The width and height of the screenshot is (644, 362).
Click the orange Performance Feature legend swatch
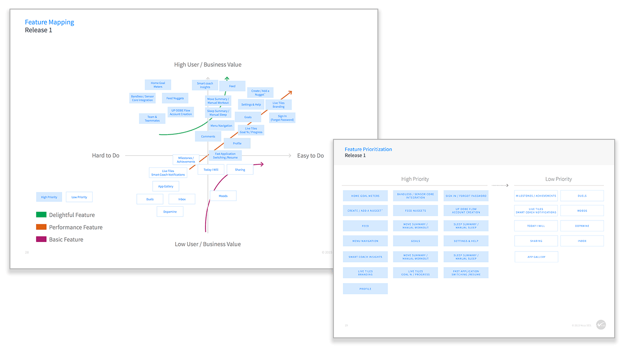click(41, 227)
